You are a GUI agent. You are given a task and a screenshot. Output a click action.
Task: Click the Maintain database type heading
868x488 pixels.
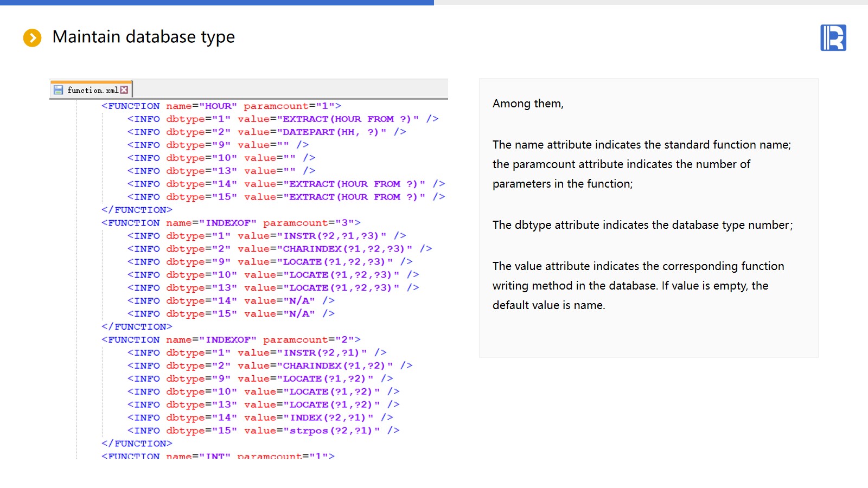point(143,37)
